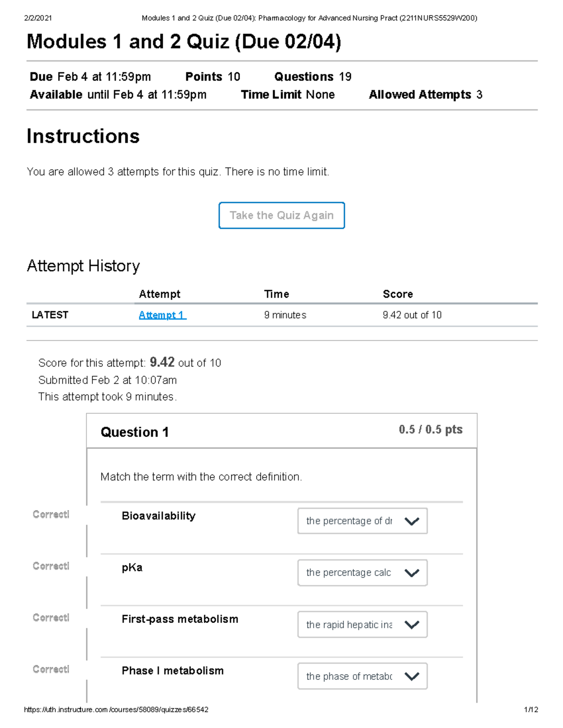Image resolution: width=563 pixels, height=728 pixels.
Task: Click the Attempt column header
Action: (x=160, y=294)
